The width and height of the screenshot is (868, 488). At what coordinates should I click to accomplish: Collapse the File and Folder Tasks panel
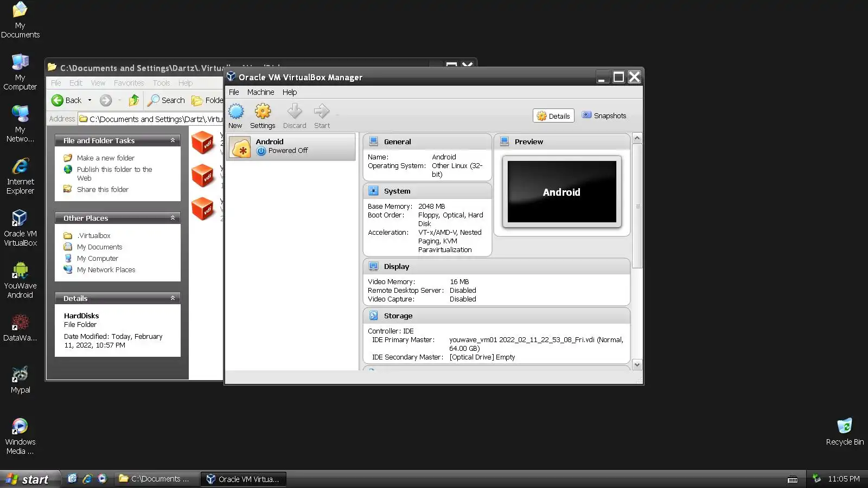coord(173,140)
